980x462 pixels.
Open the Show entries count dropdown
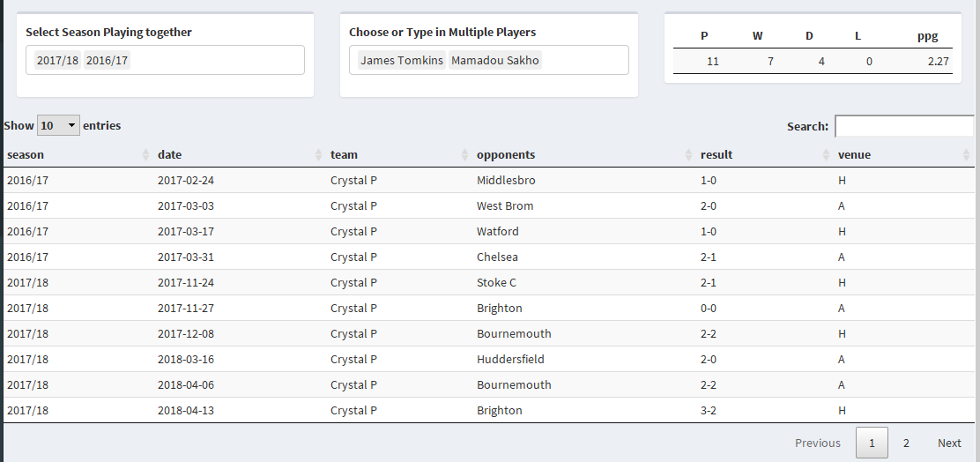pos(58,126)
